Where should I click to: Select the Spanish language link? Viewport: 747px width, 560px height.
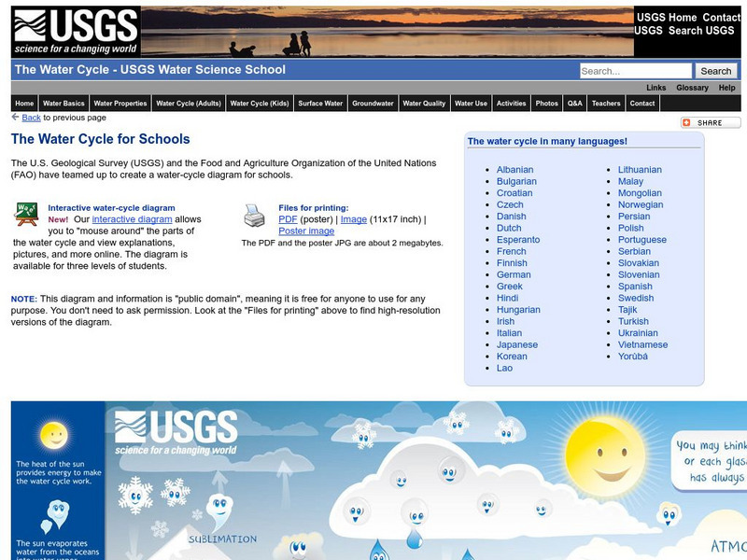click(x=635, y=287)
